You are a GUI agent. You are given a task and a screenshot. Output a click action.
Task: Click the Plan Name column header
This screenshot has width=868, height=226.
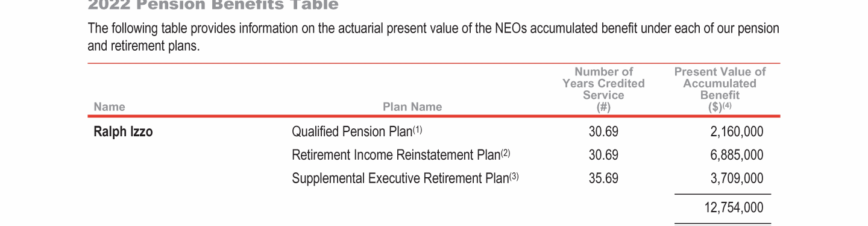(412, 107)
